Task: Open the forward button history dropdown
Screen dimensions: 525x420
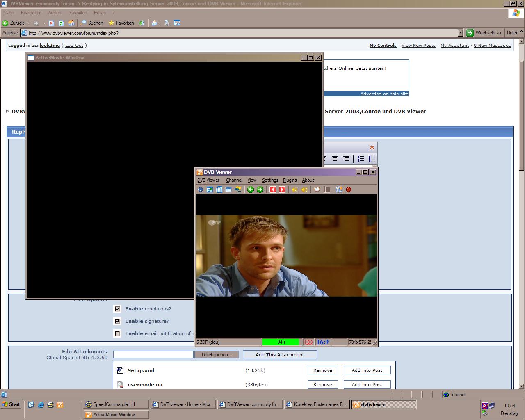Action: click(44, 23)
